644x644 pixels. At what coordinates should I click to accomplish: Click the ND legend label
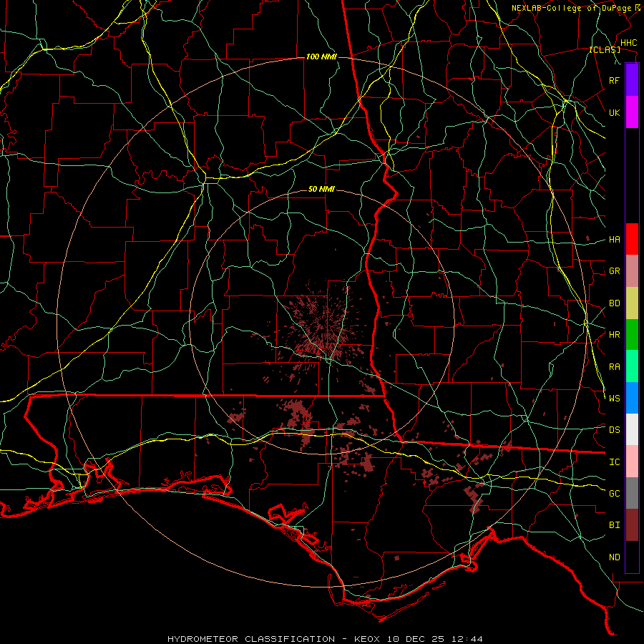click(614, 557)
